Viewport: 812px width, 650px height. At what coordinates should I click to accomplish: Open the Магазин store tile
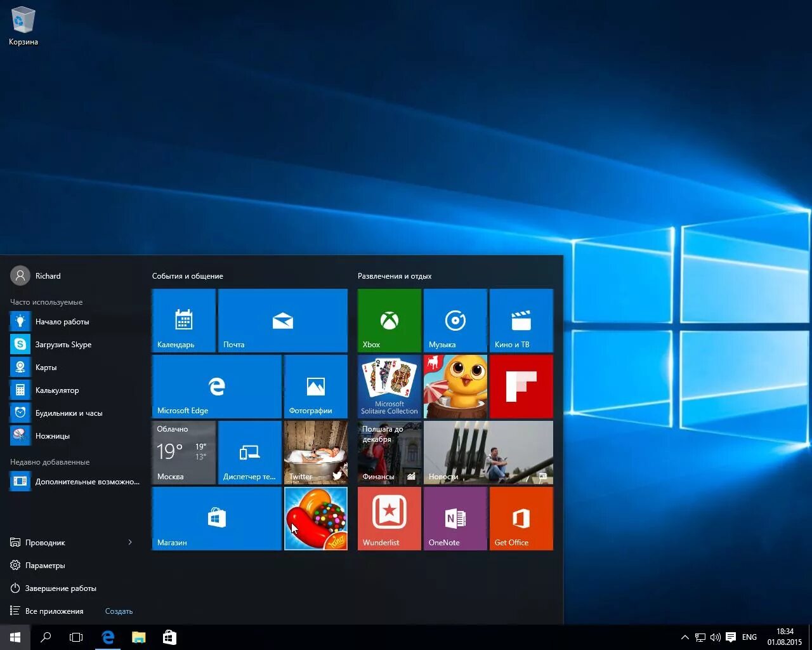coord(217,519)
